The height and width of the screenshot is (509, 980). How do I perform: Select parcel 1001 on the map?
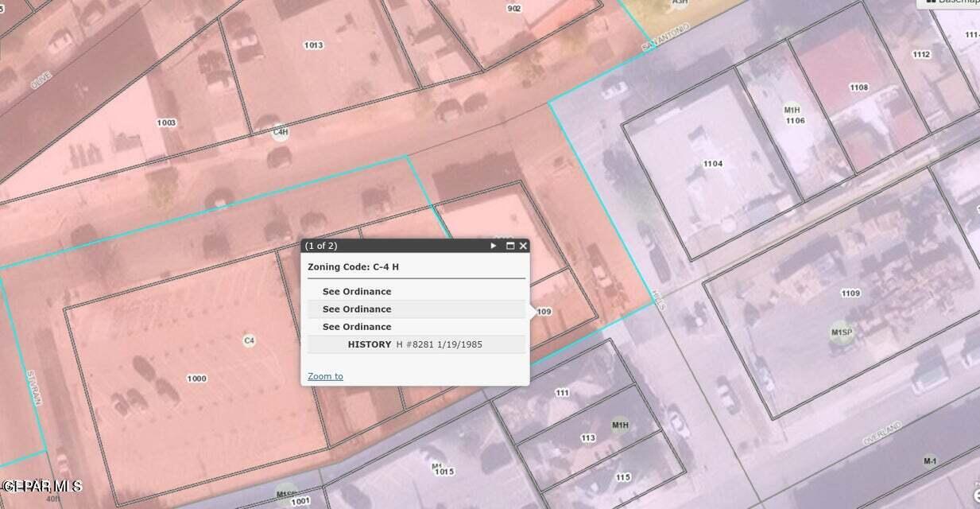[x=300, y=501]
